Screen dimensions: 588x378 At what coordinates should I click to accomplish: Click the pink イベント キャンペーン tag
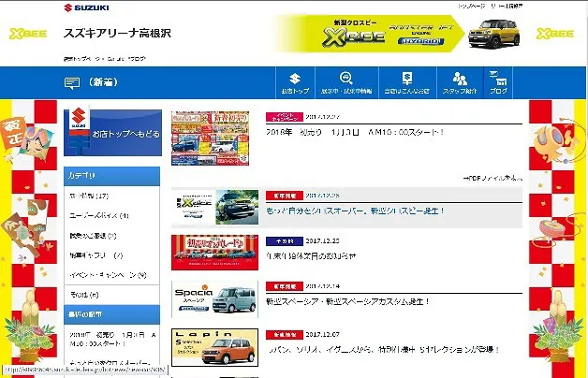(x=285, y=117)
